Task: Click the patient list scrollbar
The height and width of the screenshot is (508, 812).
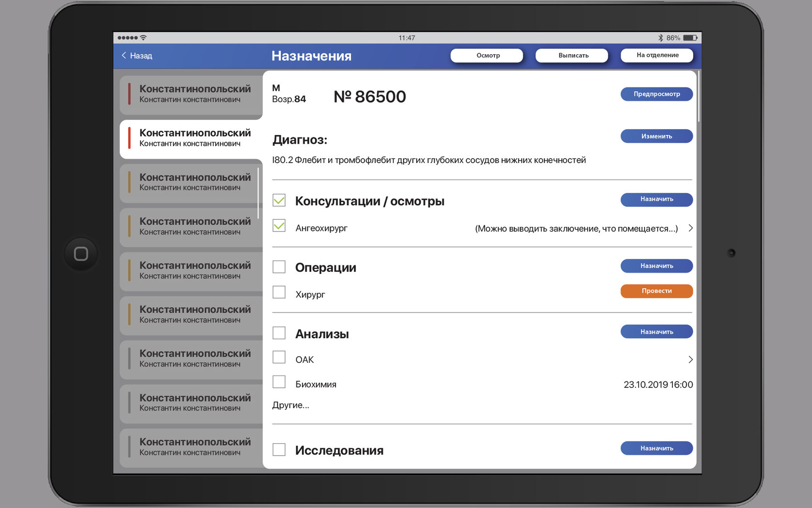Action: tap(259, 193)
